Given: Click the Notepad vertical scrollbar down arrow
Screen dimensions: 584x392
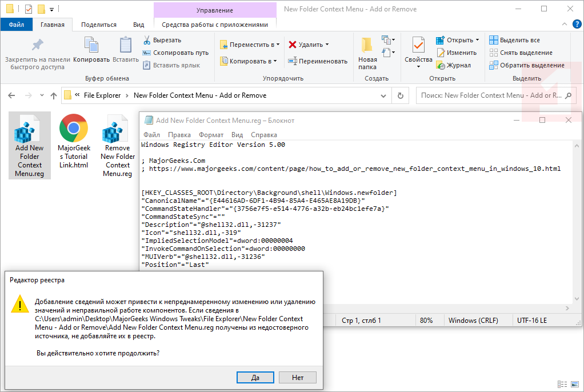Looking at the screenshot, I should coord(577,299).
